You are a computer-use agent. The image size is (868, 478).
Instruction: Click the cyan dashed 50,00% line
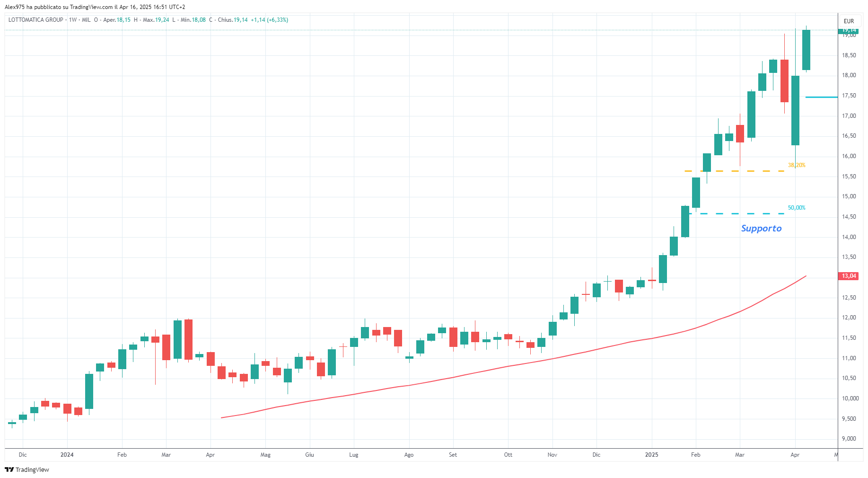[x=736, y=214]
